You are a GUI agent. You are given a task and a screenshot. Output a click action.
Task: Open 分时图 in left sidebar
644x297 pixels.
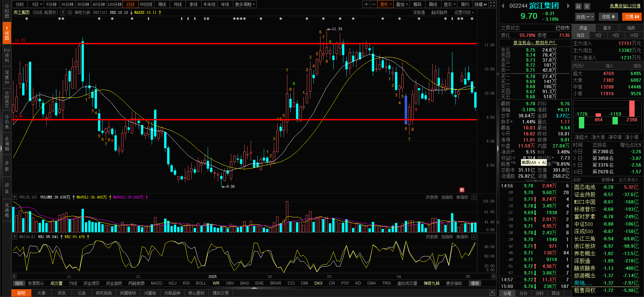click(7, 11)
